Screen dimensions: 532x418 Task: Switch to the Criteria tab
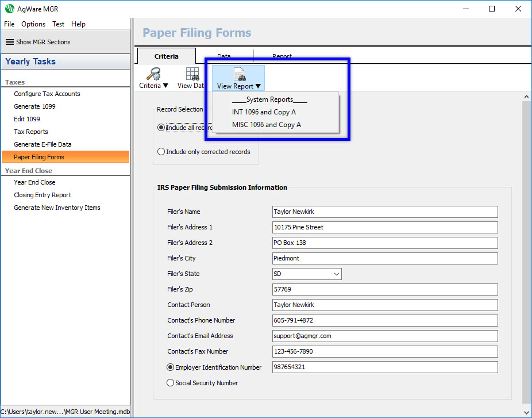click(x=166, y=56)
